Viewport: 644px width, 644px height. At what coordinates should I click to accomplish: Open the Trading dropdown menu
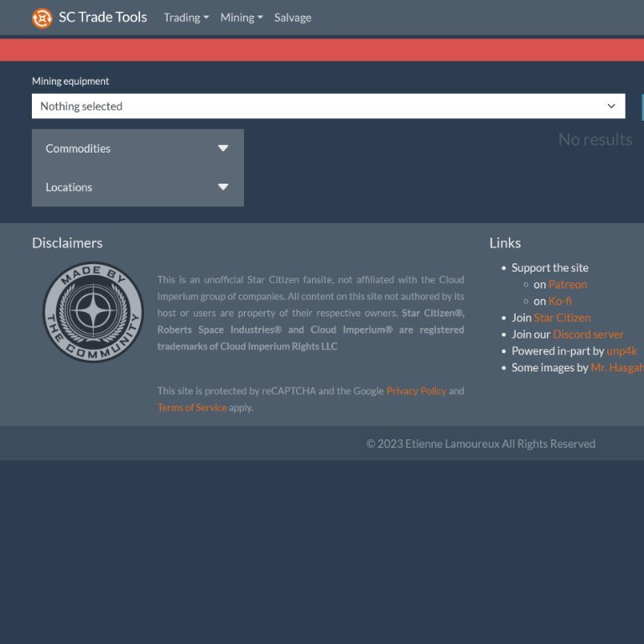click(186, 18)
